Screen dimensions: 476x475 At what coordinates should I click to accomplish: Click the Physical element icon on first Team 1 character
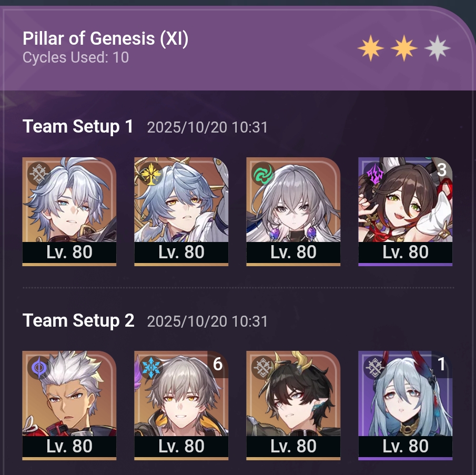[39, 174]
